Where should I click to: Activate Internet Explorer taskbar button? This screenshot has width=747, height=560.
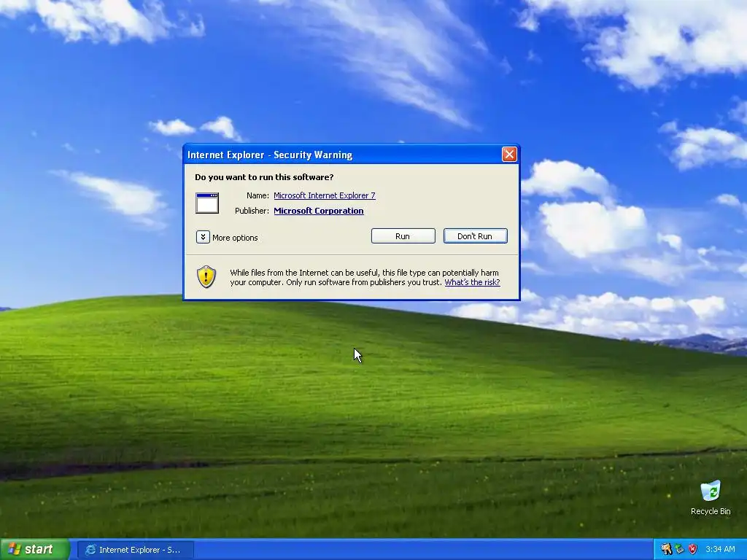(x=135, y=550)
